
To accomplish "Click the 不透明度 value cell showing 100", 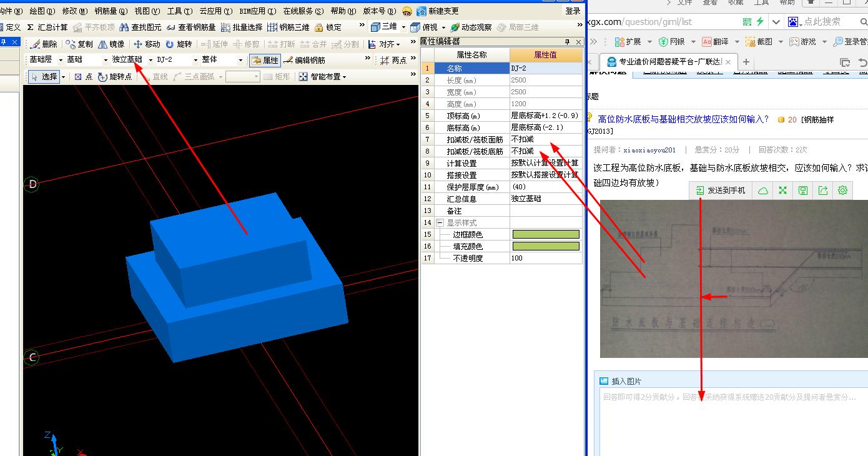I will pos(546,258).
